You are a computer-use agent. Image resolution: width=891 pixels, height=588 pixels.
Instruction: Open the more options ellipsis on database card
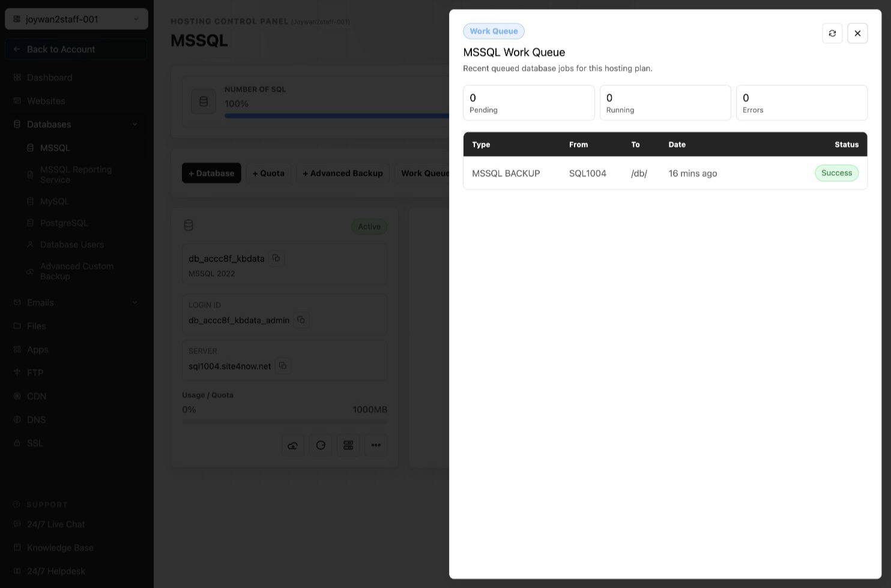[376, 445]
